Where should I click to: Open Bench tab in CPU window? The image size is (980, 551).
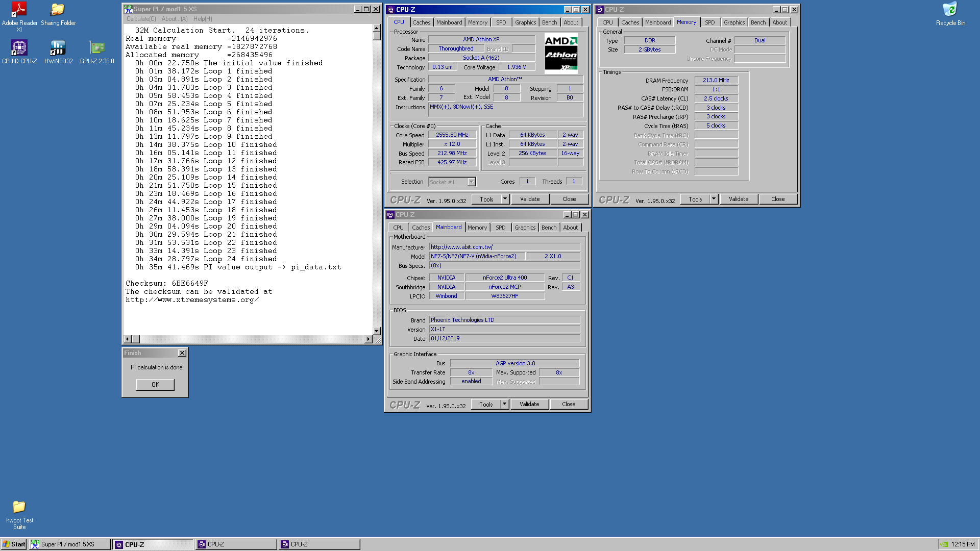550,22
